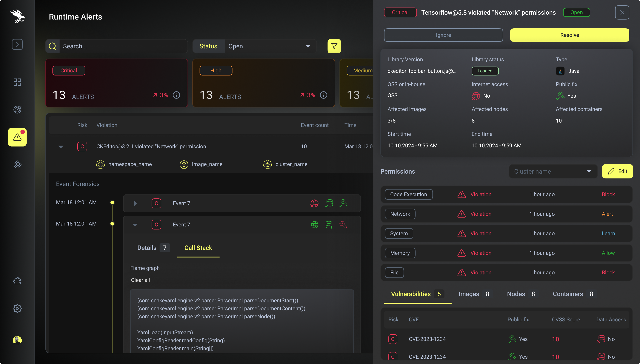Screen dimensions: 640x364
Task: Select the first timeline marker dot
Action: pos(112,202)
